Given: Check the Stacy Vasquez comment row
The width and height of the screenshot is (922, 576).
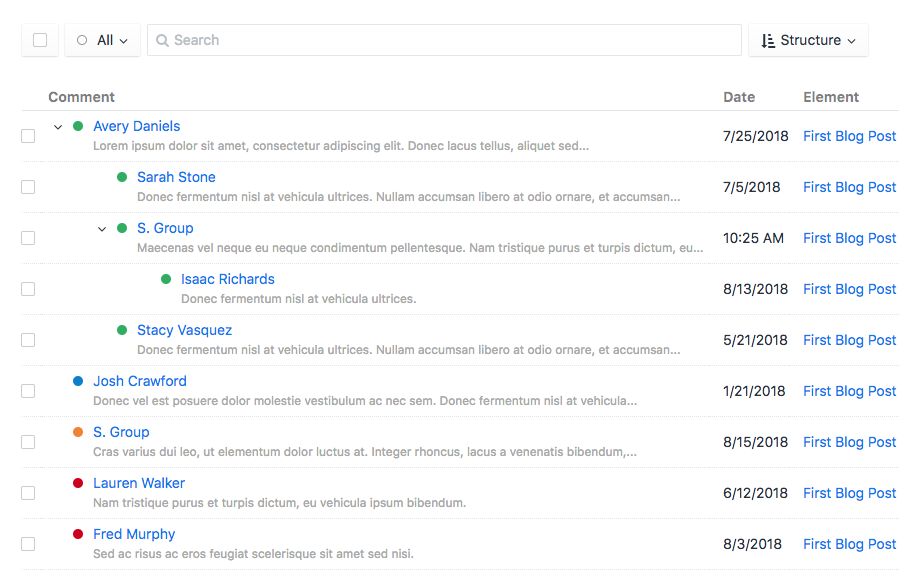Looking at the screenshot, I should 28,340.
